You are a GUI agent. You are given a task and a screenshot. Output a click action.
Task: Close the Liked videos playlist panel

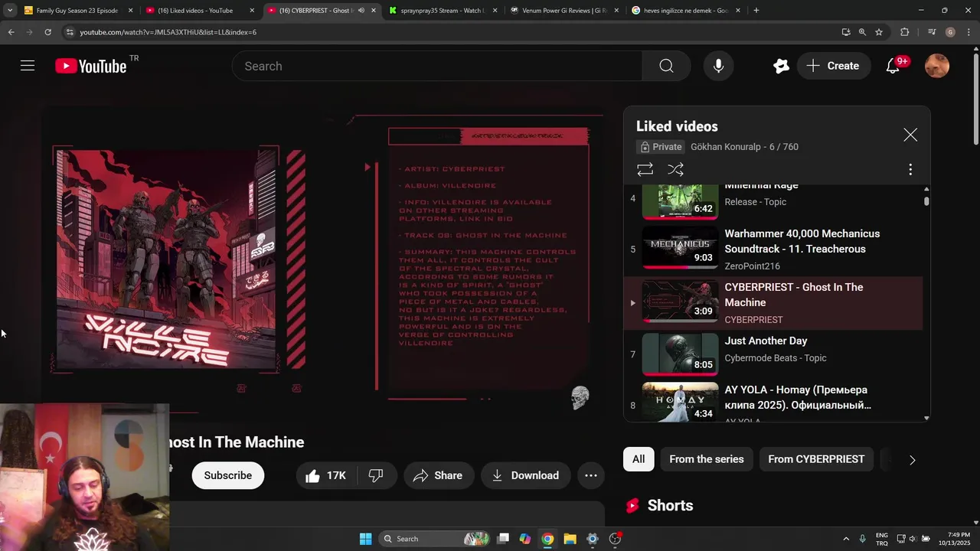[910, 135]
